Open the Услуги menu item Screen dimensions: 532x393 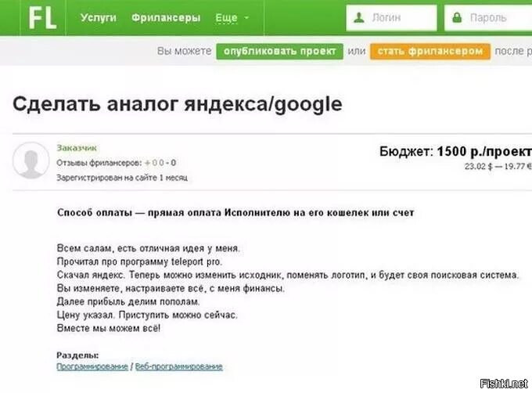coord(98,17)
